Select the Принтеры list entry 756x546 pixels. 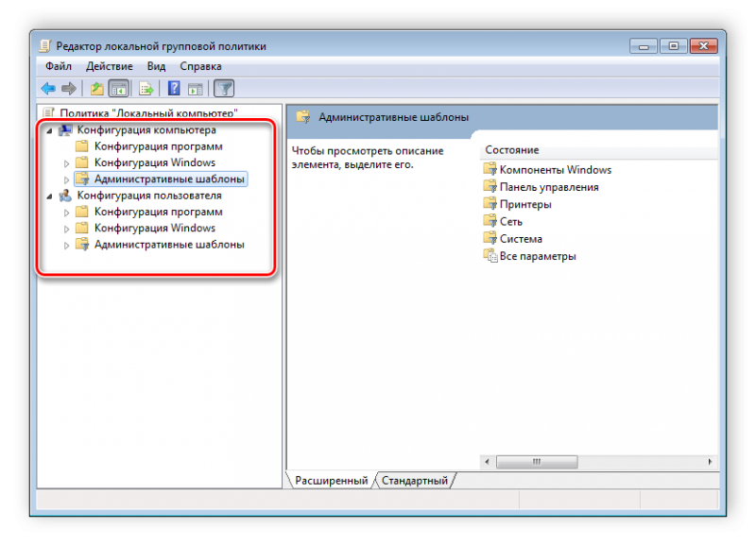click(x=525, y=205)
